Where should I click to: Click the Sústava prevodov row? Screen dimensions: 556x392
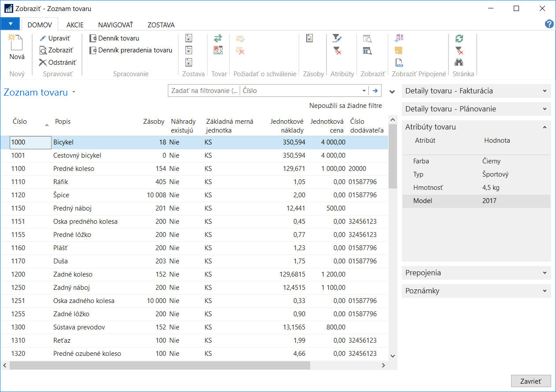coord(194,327)
